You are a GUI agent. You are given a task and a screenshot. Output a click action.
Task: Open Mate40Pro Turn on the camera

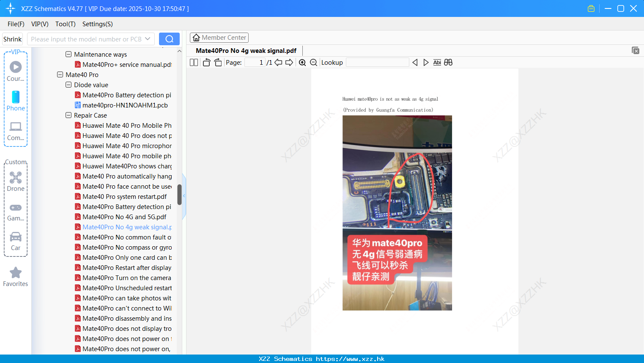pyautogui.click(x=123, y=278)
